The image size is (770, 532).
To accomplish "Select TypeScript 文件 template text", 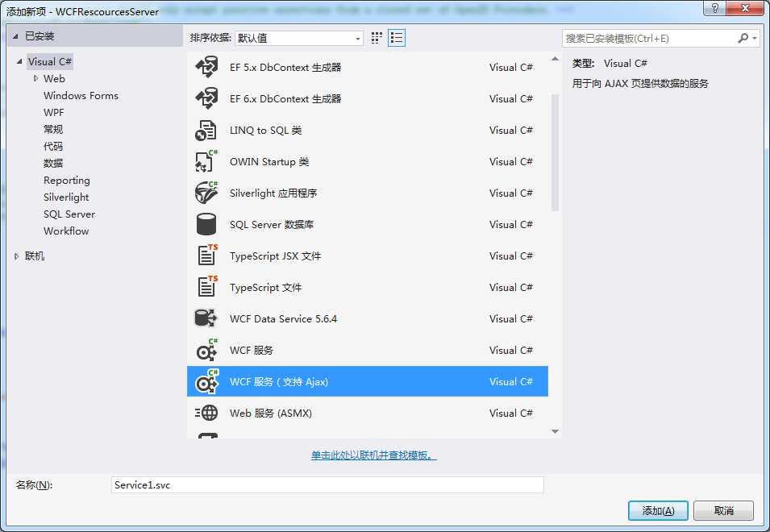I will coord(265,287).
